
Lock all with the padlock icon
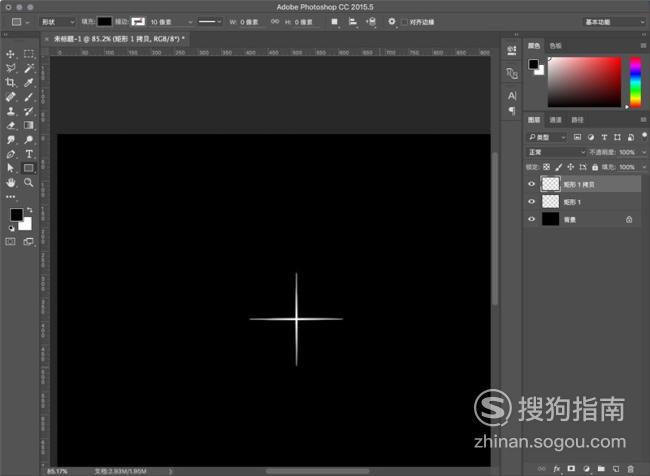[x=595, y=167]
